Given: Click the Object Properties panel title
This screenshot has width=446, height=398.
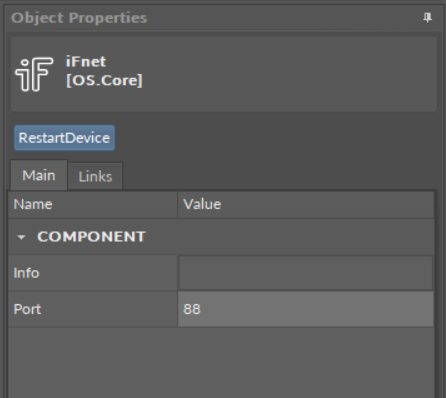Looking at the screenshot, I should coord(79,18).
